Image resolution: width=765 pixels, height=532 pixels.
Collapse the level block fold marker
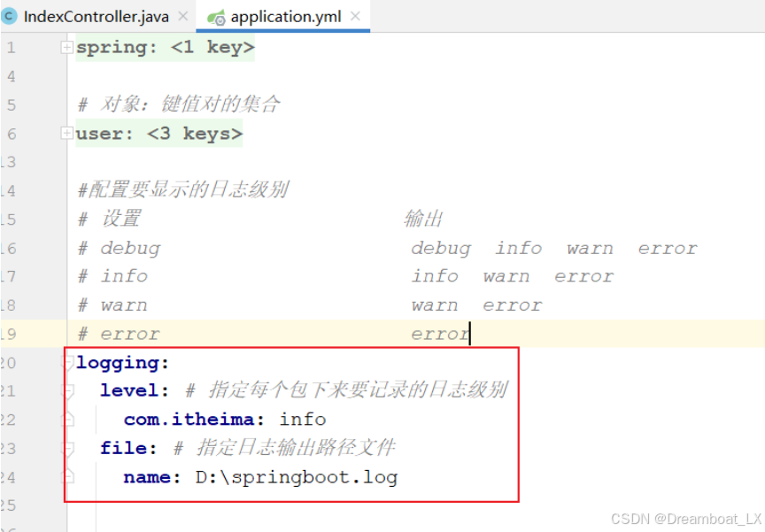tap(67, 390)
